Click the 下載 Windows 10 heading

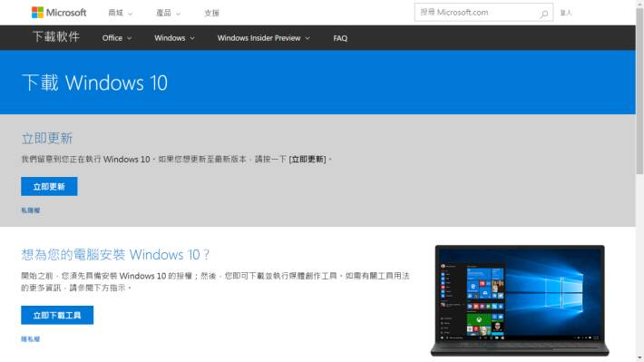[94, 83]
